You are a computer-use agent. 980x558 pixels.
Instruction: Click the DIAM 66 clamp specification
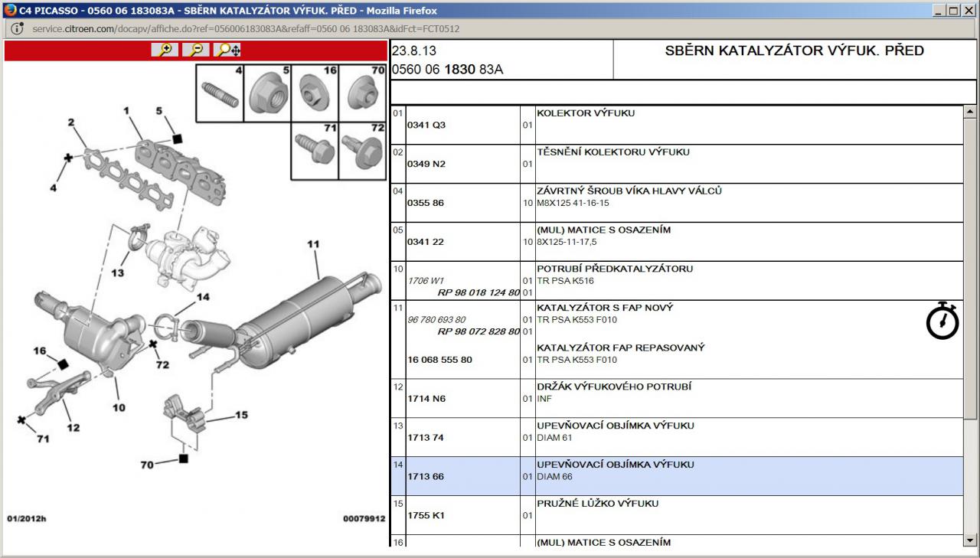coord(554,477)
